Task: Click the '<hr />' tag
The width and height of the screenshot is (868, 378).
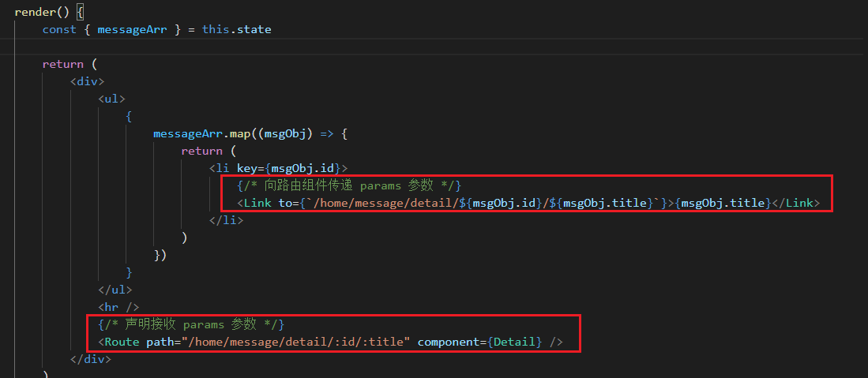Action: [118, 307]
